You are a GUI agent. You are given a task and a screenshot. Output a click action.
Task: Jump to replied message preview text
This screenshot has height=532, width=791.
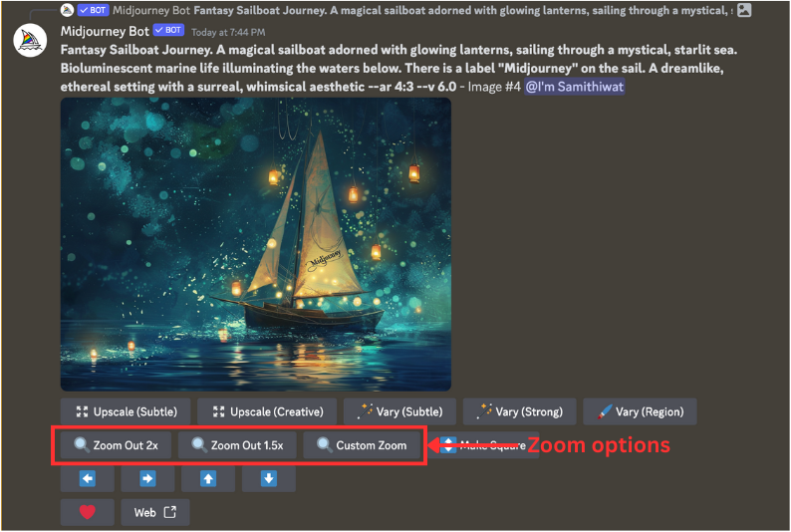pos(463,10)
